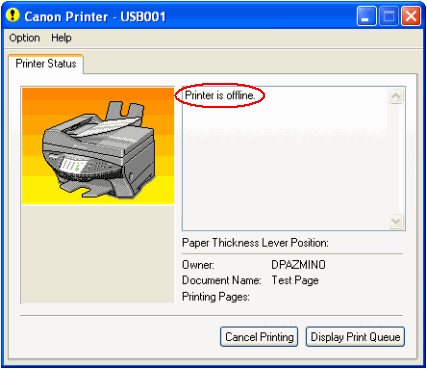The width and height of the screenshot is (427, 369).
Task: Maximize the Canon Printer window
Action: [x=389, y=16]
